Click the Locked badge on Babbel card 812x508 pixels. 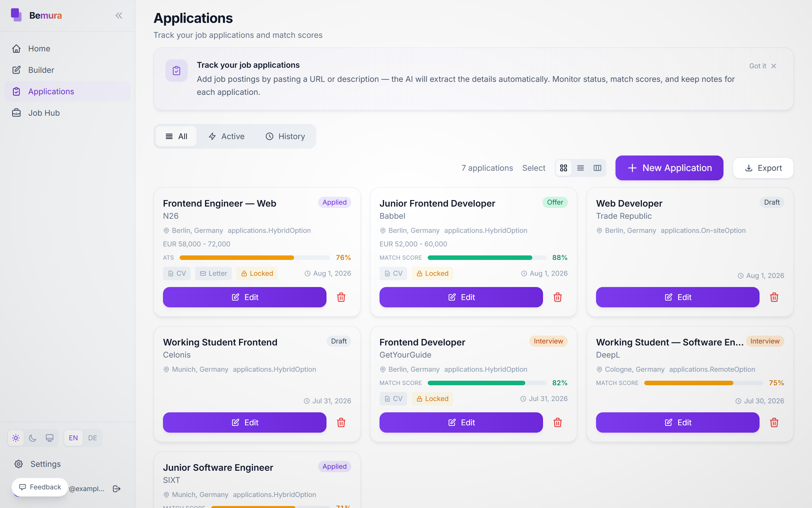point(432,273)
